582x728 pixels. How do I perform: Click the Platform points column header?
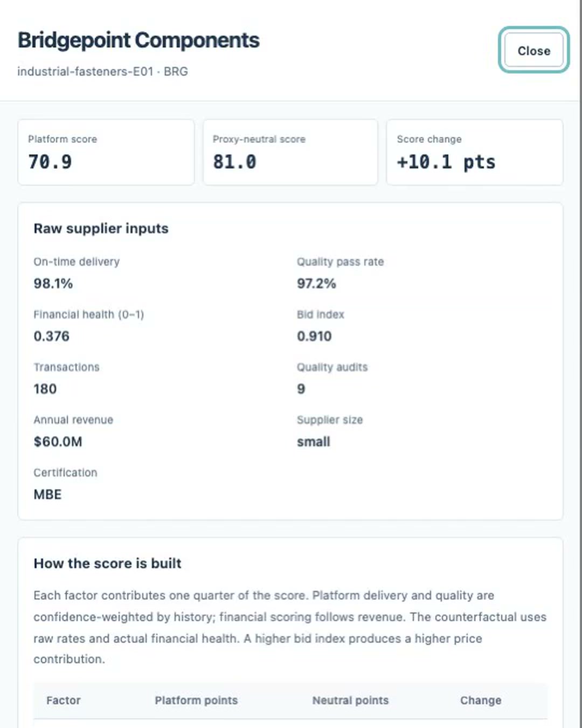[196, 700]
